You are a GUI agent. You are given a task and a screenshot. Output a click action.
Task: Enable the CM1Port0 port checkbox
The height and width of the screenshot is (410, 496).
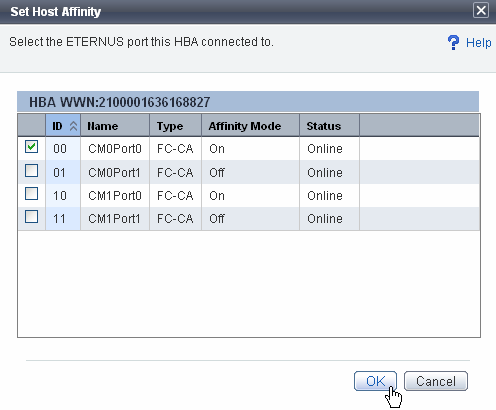click(x=31, y=193)
